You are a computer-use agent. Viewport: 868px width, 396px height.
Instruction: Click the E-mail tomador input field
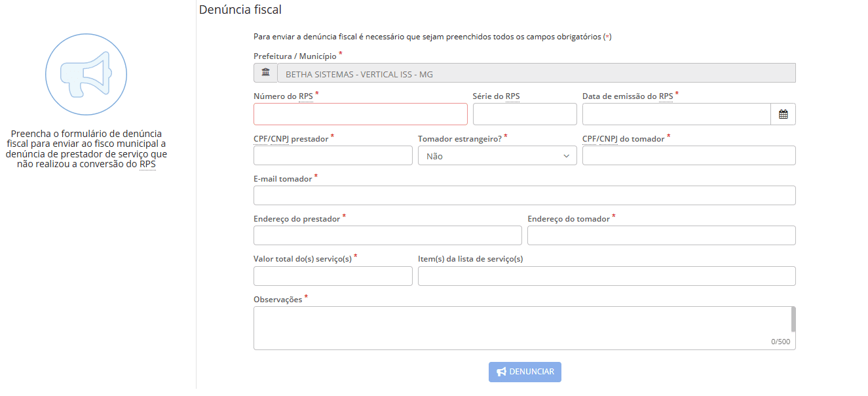(524, 195)
